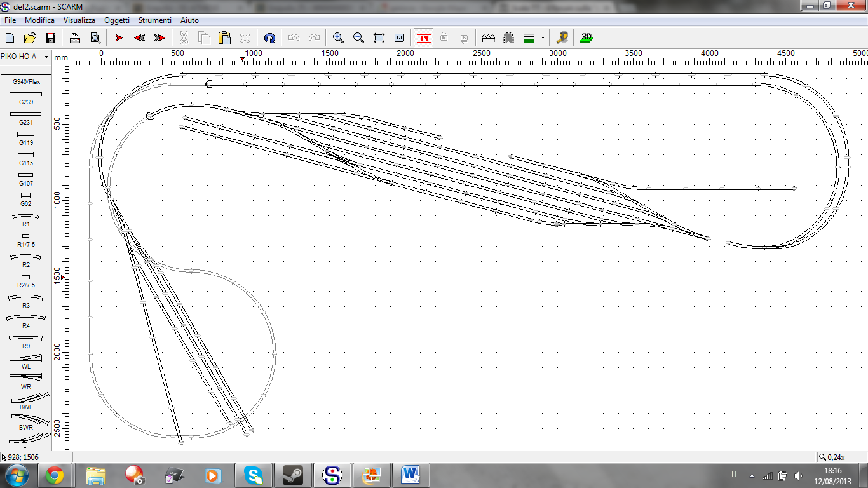Click the bridge tool icon

click(488, 38)
